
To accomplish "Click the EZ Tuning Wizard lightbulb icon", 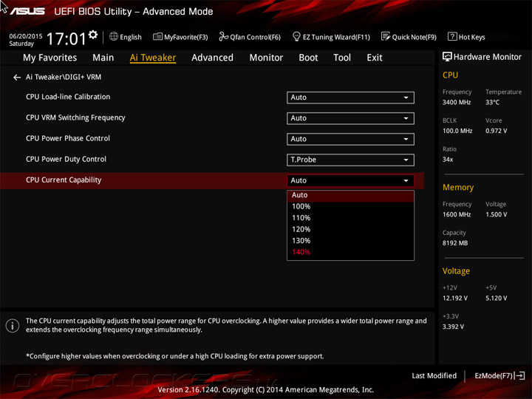I will click(296, 36).
